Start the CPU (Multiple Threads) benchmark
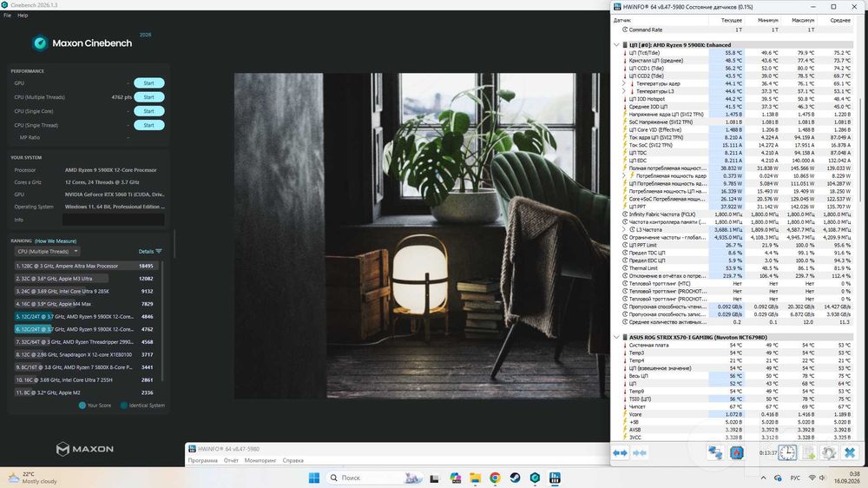868x488 pixels. (149, 97)
